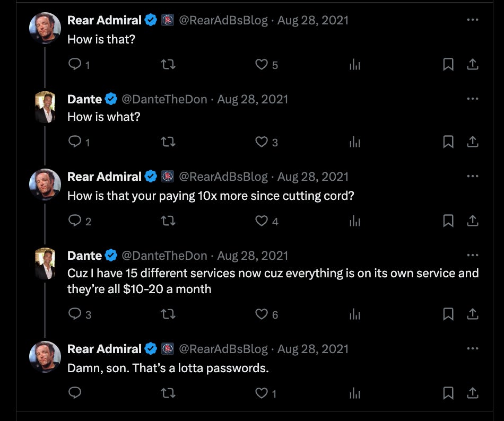Screen dimensions: 504x421
Task: Open more menu on '15 different services' tweet
Action: 472,255
